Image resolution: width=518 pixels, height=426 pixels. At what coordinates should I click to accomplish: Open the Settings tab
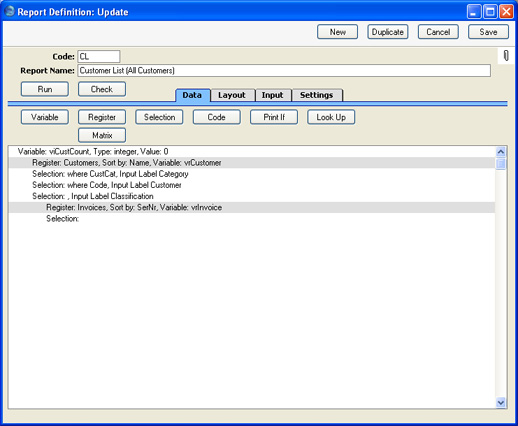coord(317,95)
